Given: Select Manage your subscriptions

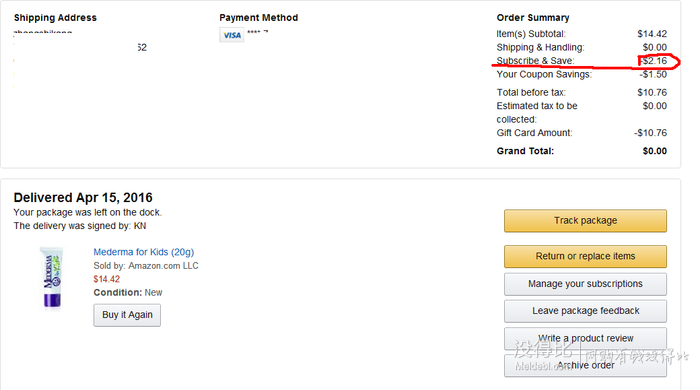Looking at the screenshot, I should pos(585,284).
